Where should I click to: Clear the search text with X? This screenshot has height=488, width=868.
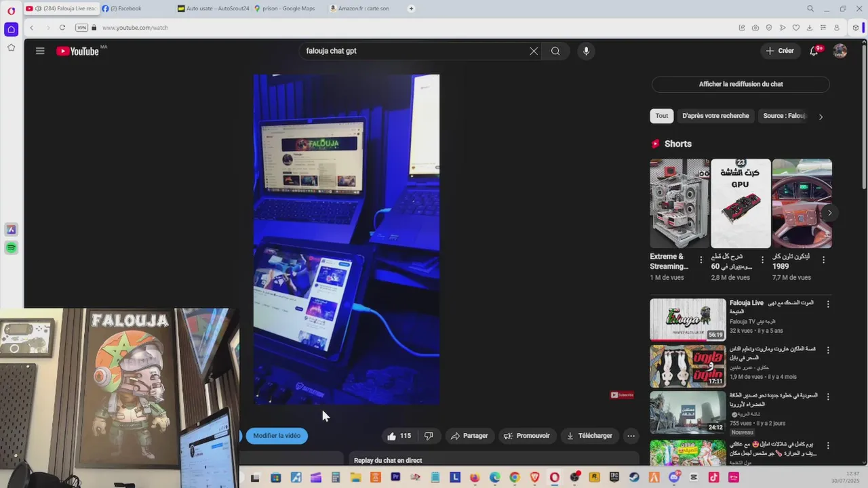[534, 51]
